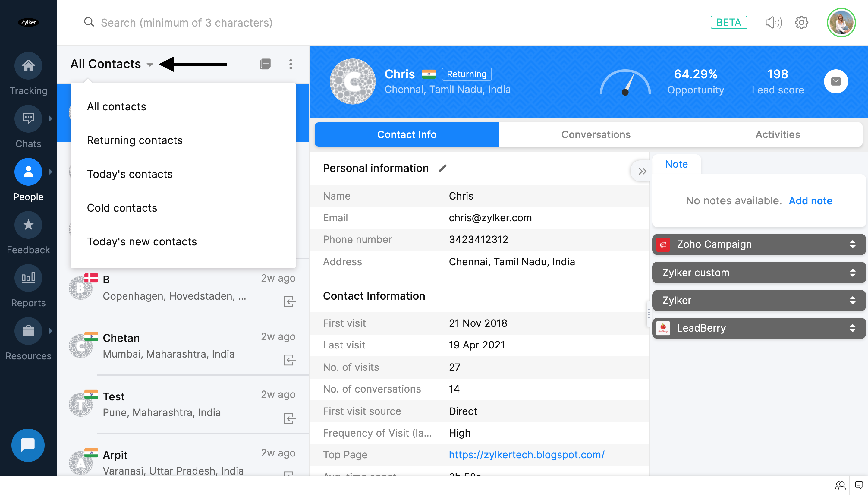Click the Add note link

(810, 201)
